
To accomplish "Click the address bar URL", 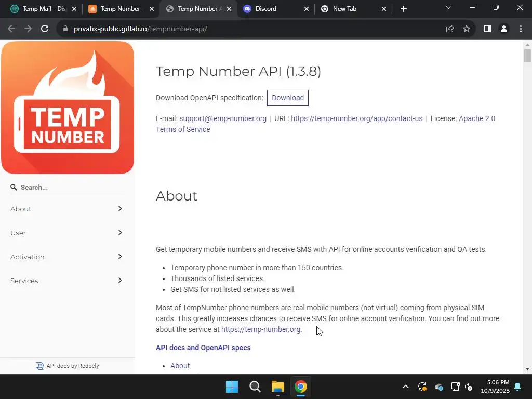I will point(140,29).
